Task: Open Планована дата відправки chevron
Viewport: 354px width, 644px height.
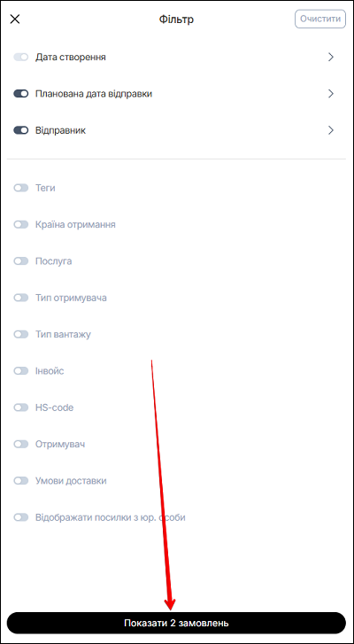Action: (x=331, y=94)
